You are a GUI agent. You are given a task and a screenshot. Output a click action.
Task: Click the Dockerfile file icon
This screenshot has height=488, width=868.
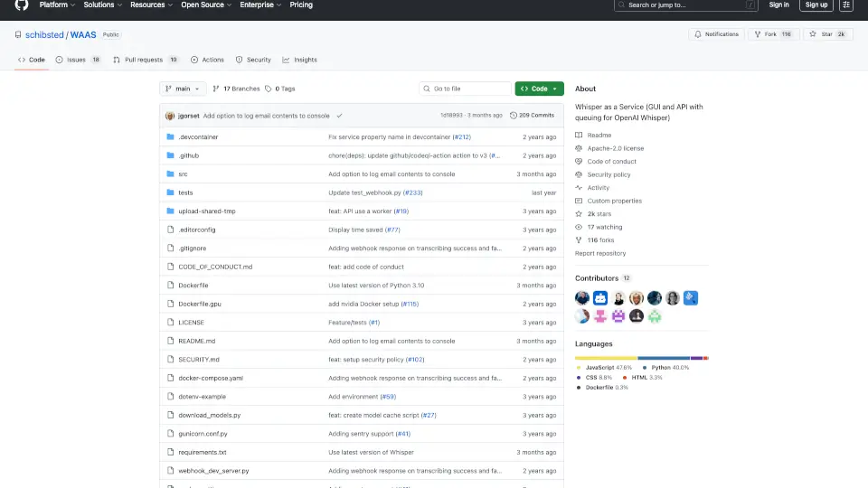[x=171, y=285]
